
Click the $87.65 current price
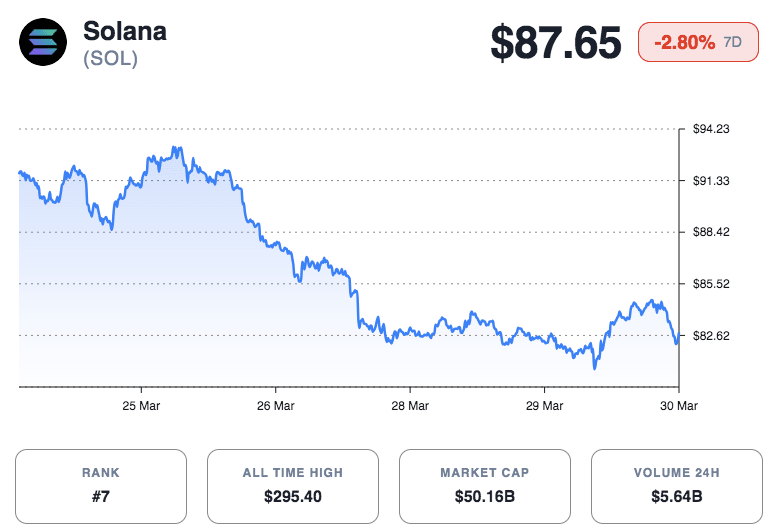[556, 44]
